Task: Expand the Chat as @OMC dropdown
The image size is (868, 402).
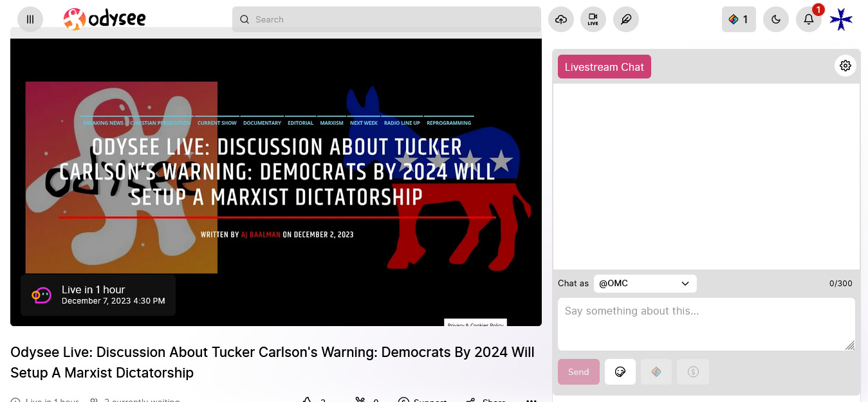Action: click(645, 283)
